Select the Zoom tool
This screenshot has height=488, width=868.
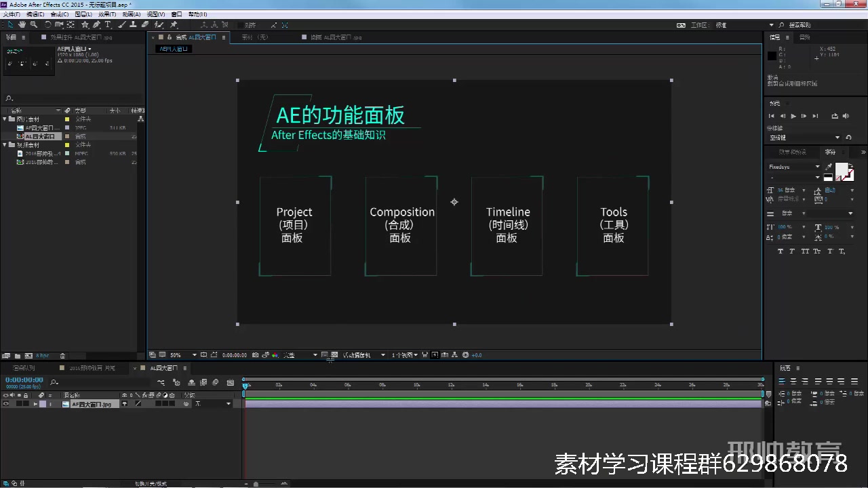(33, 25)
